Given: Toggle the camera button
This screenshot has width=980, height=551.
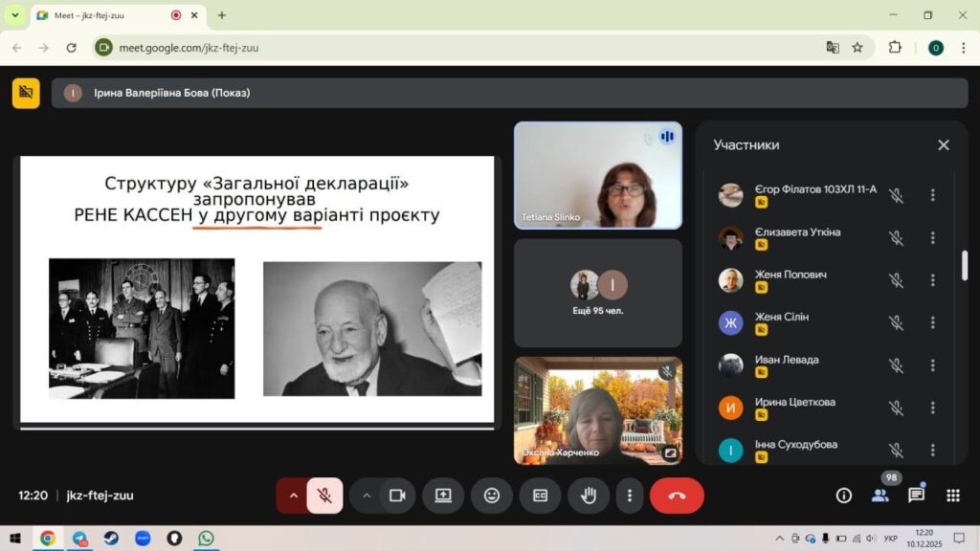Looking at the screenshot, I should point(397,496).
